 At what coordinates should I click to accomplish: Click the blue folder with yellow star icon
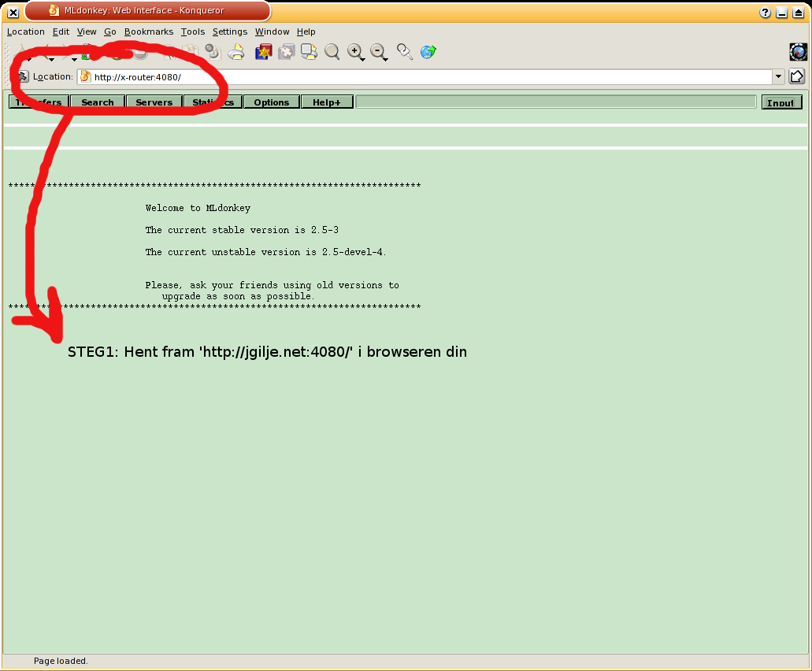point(263,53)
